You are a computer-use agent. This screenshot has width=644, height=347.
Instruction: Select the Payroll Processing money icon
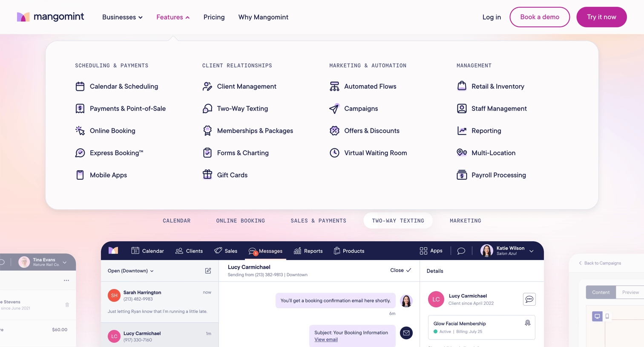[x=462, y=175]
